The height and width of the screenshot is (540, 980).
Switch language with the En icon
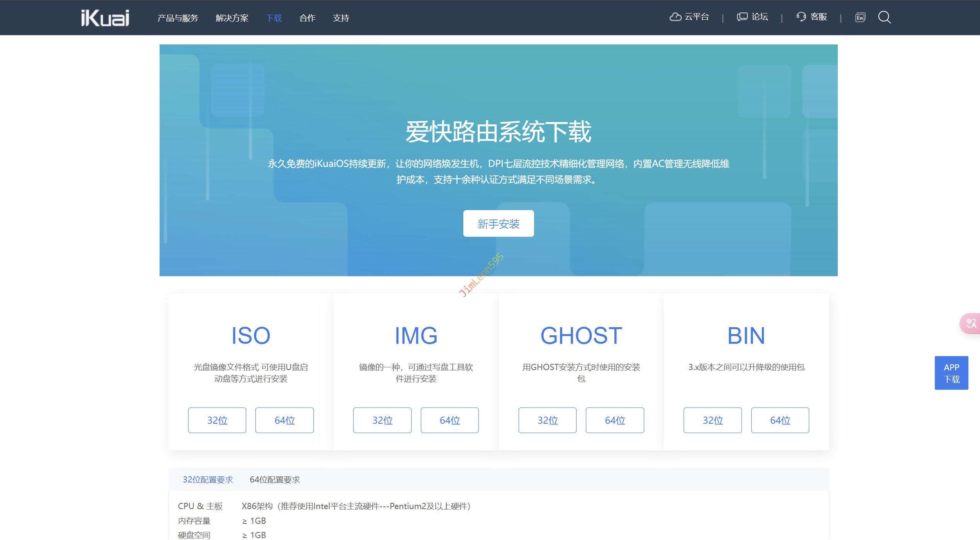point(860,17)
